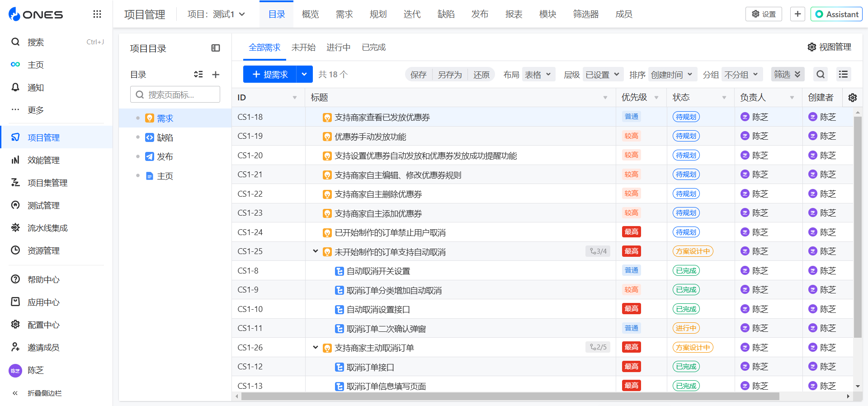Select the 已完成 view tab
Viewport: 868px width, 406px height.
tap(374, 47)
